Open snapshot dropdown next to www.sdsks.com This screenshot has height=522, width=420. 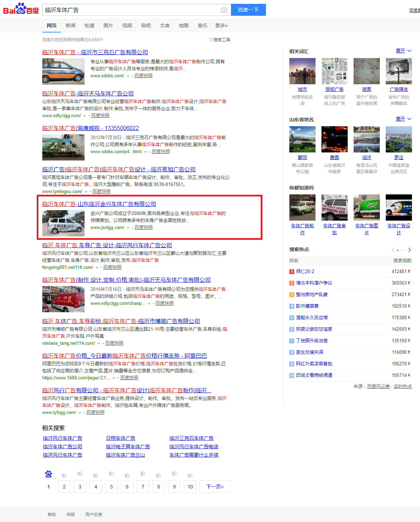click(128, 76)
